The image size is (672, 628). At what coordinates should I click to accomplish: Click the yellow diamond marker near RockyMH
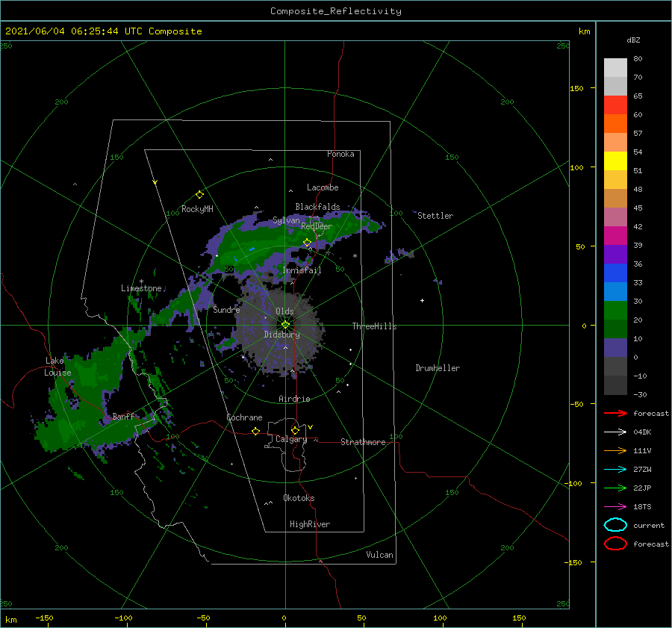point(199,195)
